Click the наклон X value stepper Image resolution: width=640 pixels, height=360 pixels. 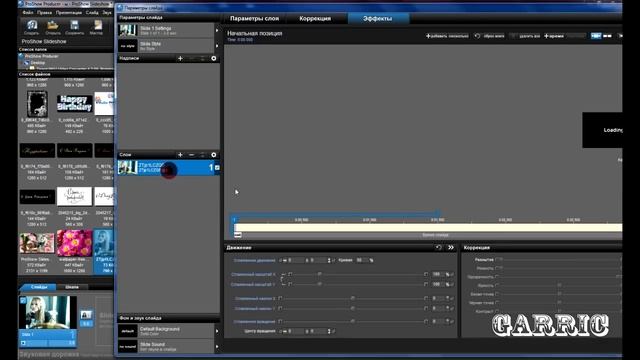tap(448, 298)
